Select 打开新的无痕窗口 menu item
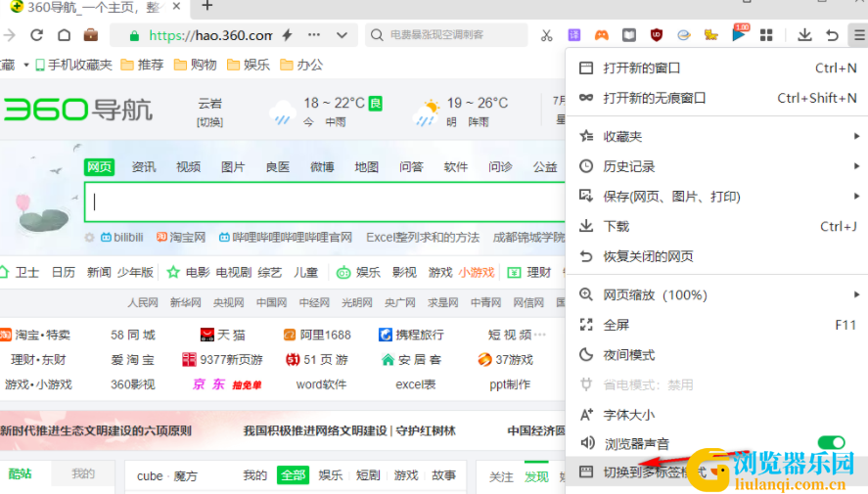 coord(717,98)
